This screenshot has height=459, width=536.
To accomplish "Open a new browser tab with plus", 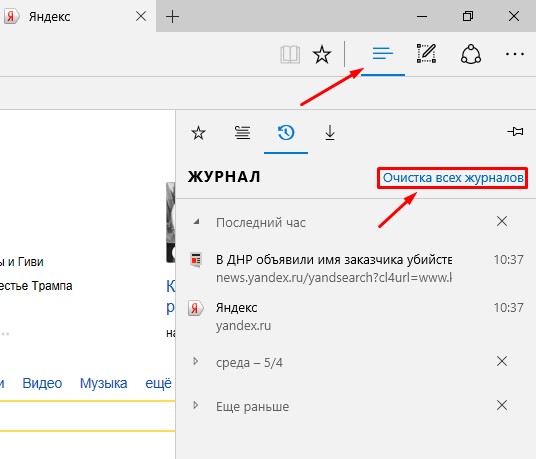I will pos(172,16).
